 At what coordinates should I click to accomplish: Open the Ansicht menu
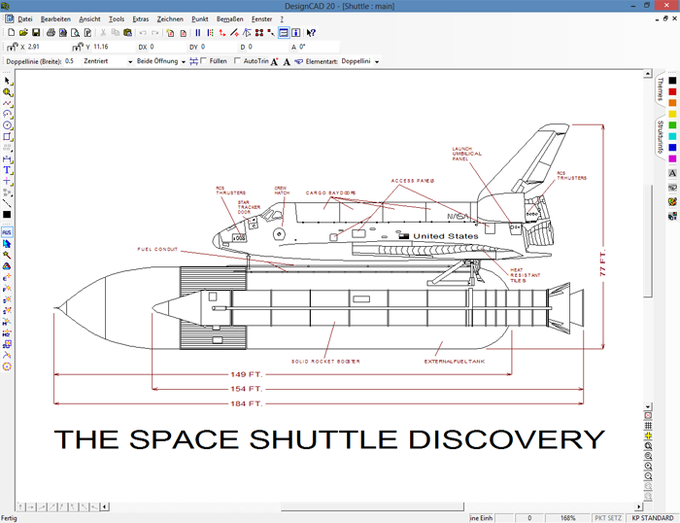tap(89, 19)
